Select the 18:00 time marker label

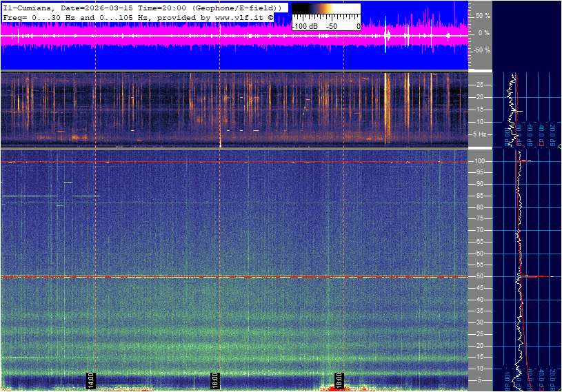tap(339, 380)
